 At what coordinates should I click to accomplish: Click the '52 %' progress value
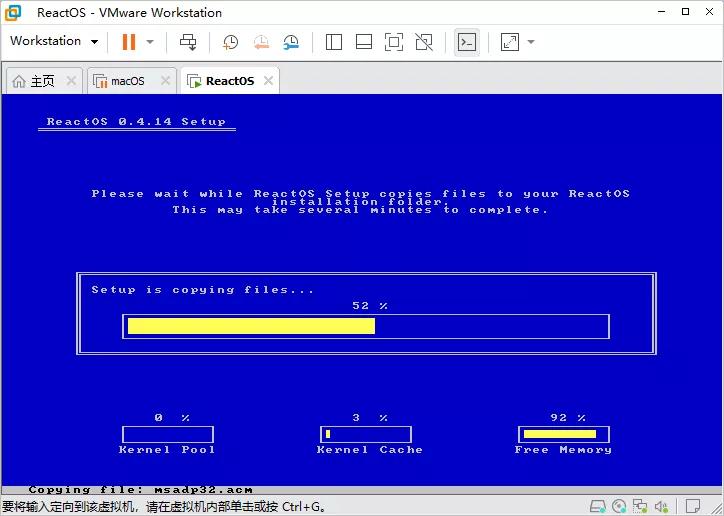(370, 306)
